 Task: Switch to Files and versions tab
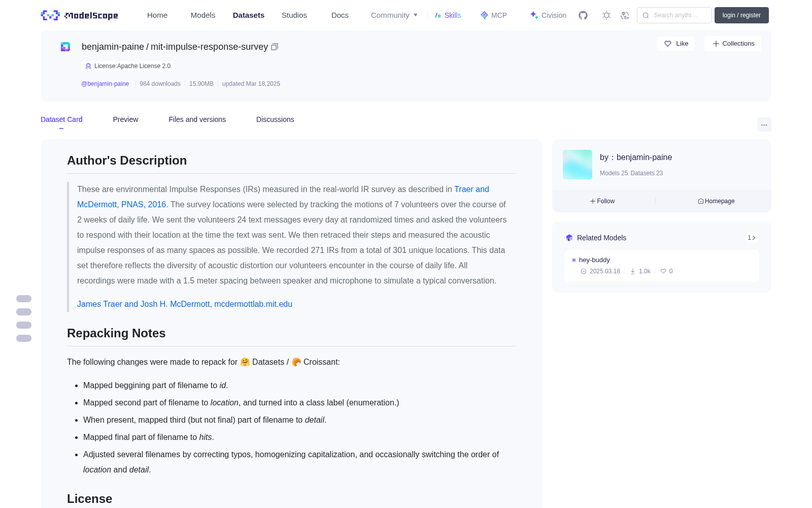pyautogui.click(x=197, y=119)
